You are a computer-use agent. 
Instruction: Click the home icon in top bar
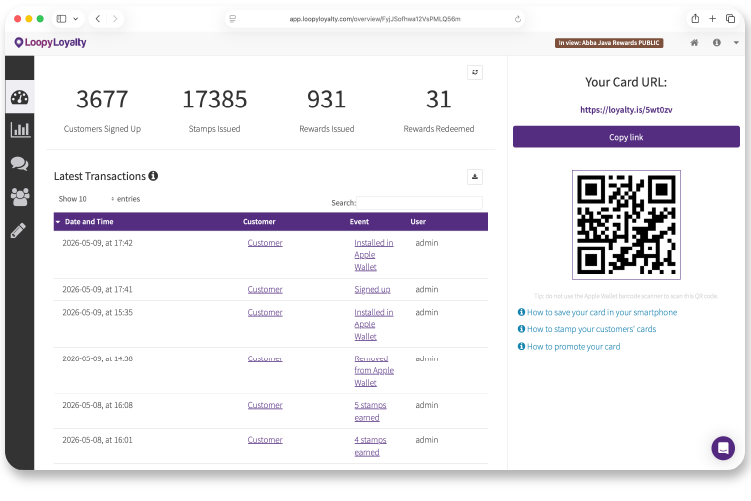point(694,43)
